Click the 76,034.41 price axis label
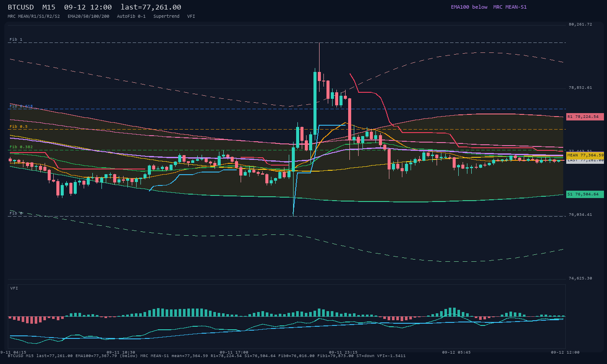 581,215
